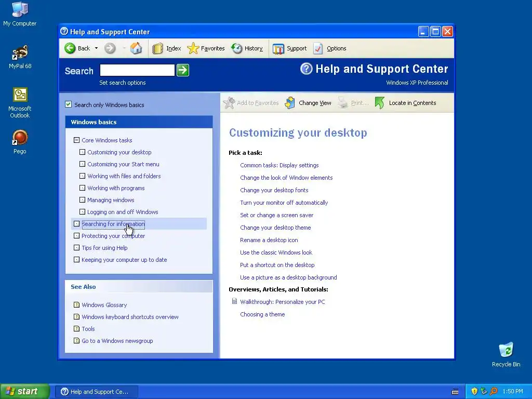Open Logging on and off Windows
Image resolution: width=532 pixels, height=399 pixels.
click(x=123, y=212)
